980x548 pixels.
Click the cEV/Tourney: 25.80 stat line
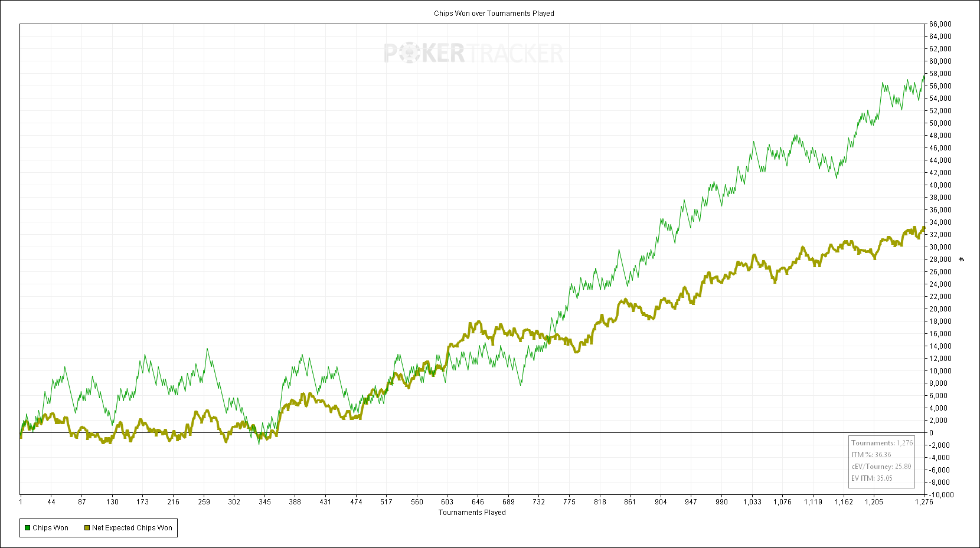click(x=881, y=467)
